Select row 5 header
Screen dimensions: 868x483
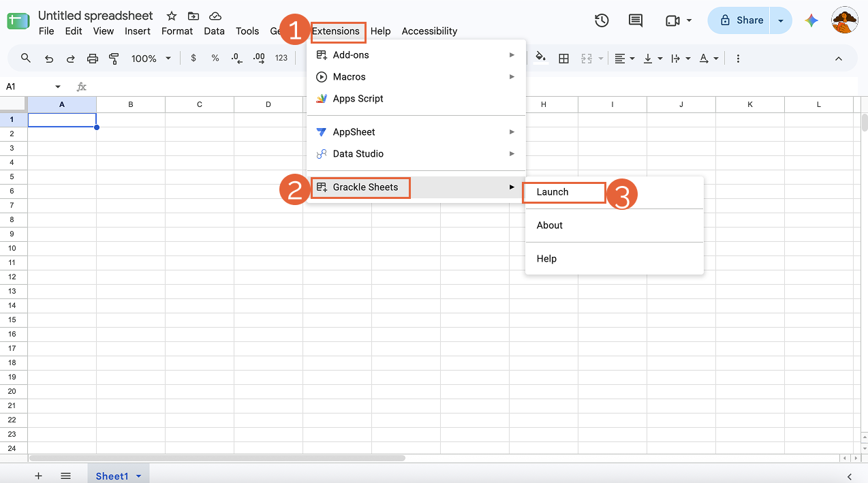(12, 176)
